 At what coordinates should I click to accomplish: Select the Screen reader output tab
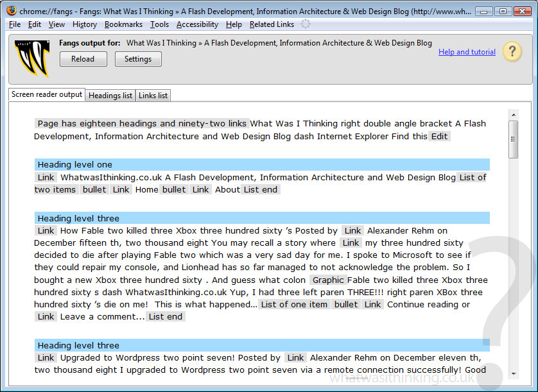click(x=47, y=94)
